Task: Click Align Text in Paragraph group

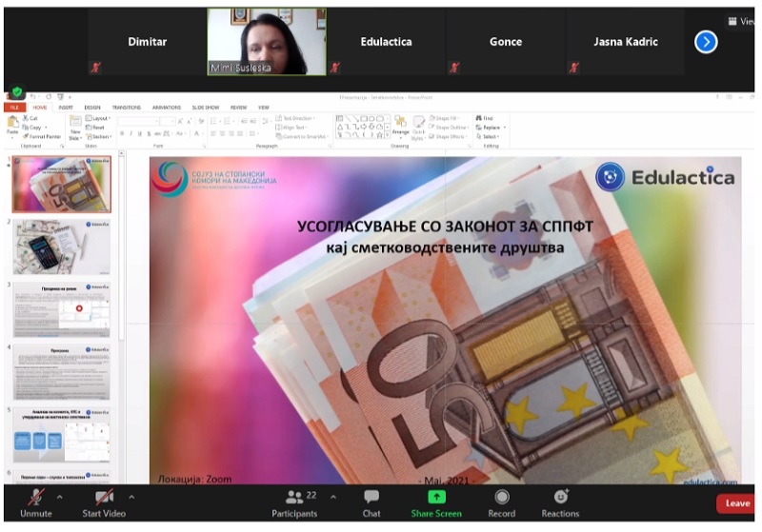Action: 291,128
